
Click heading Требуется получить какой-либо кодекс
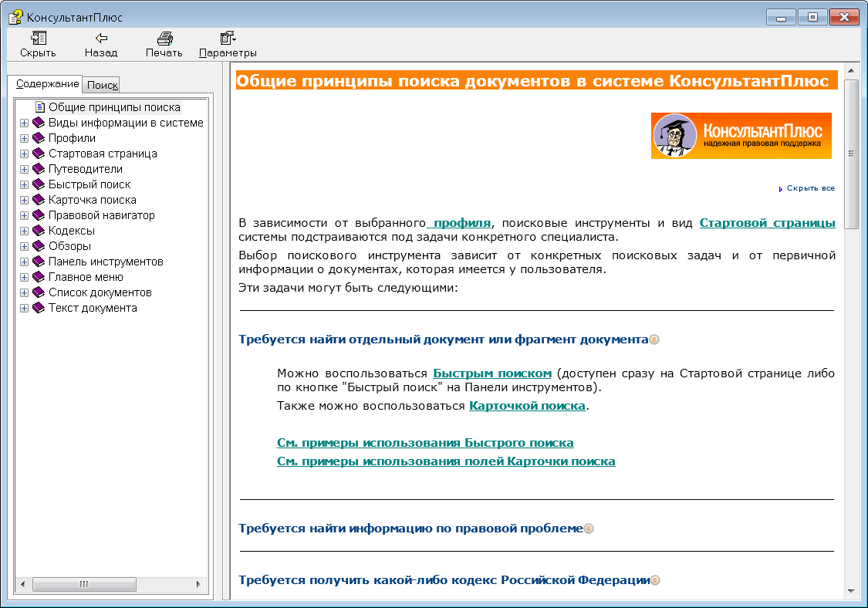pyautogui.click(x=444, y=580)
